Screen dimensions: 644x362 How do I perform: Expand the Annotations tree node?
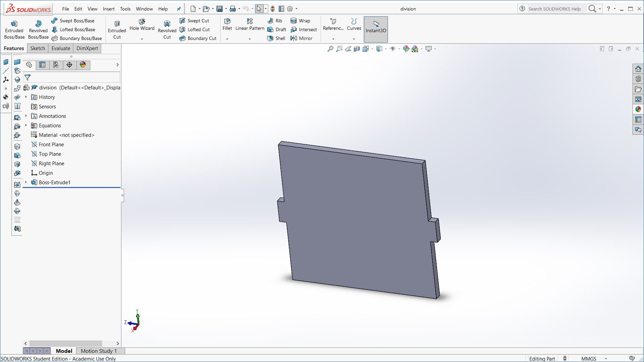[26, 116]
